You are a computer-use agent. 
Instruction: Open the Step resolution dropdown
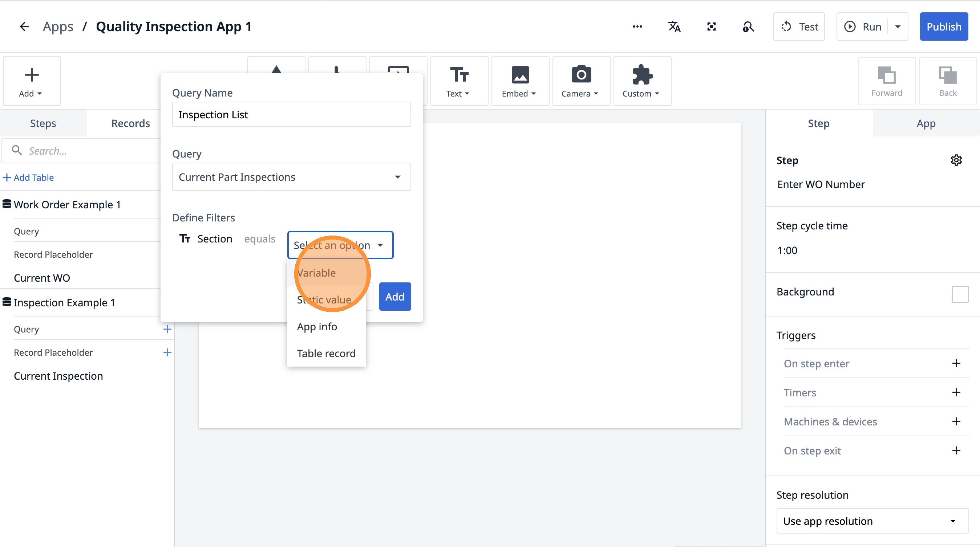[872, 521]
